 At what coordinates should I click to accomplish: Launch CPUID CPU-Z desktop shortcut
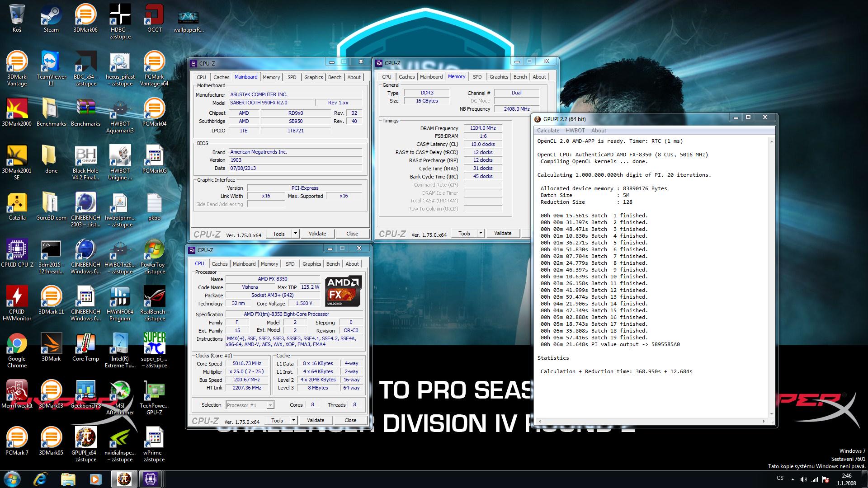[17, 253]
